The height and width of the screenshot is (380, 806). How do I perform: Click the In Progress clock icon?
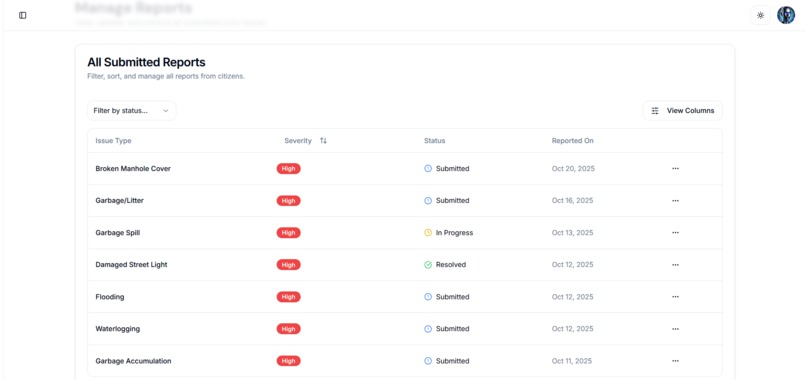pos(428,233)
